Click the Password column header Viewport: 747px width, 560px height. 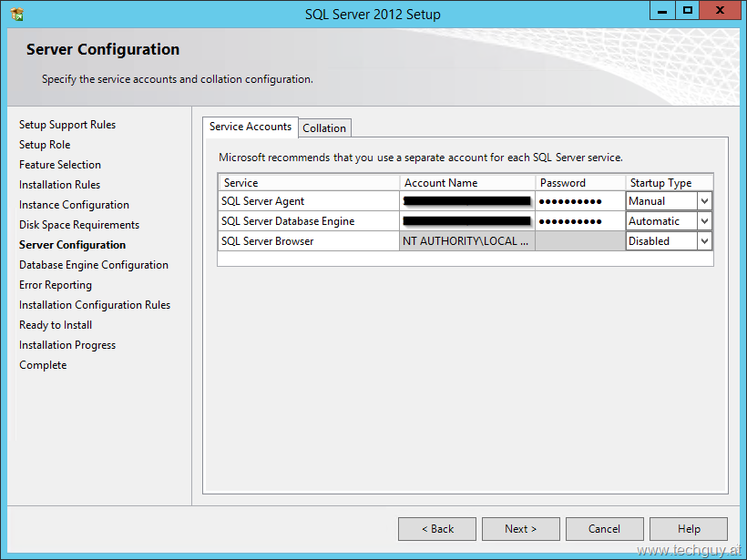tap(580, 183)
